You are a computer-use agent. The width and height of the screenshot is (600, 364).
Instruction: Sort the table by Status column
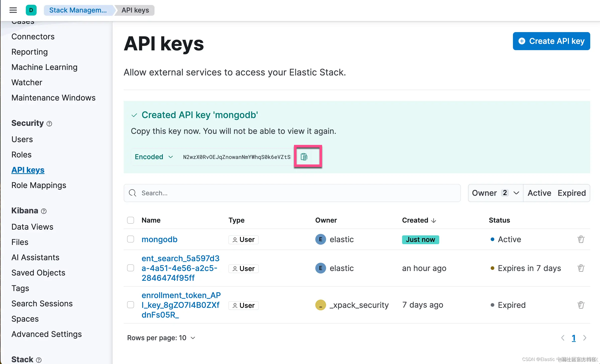click(499, 220)
